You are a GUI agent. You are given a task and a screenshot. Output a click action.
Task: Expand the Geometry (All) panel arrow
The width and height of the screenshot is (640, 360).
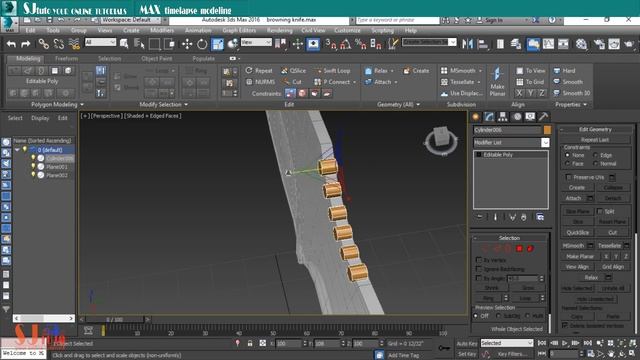point(418,105)
